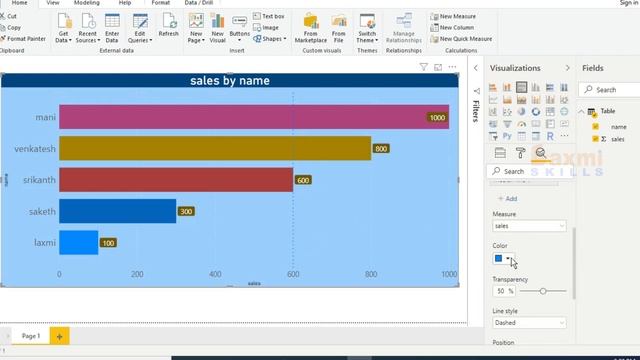Click Focus mode icon above the chart
The width and height of the screenshot is (640, 360).
pos(438,67)
